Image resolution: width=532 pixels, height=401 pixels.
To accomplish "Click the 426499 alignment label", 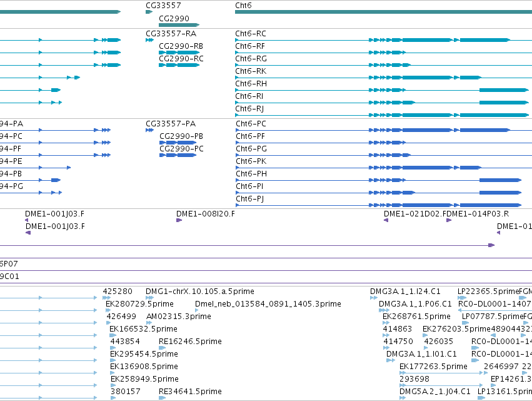I will tap(121, 317).
